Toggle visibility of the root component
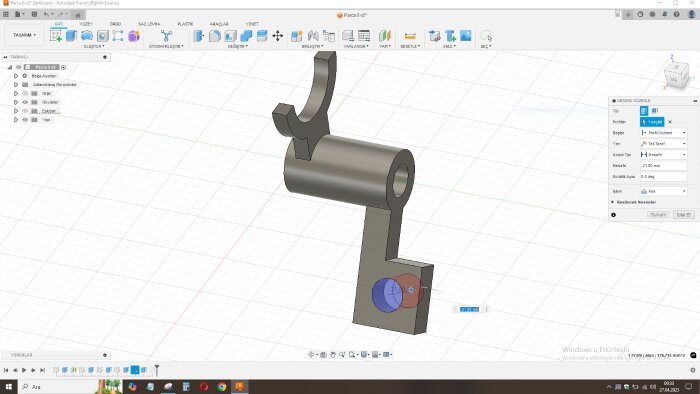 point(18,67)
